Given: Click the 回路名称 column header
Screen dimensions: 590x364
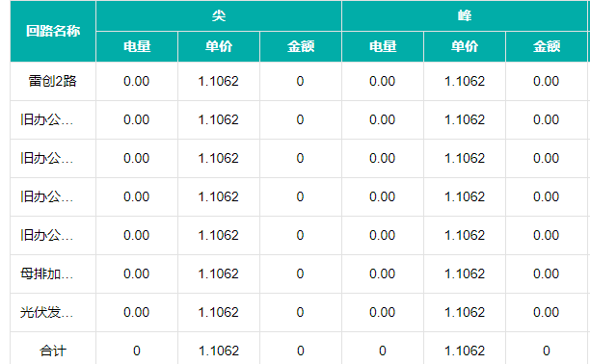Looking at the screenshot, I should coord(53,31).
